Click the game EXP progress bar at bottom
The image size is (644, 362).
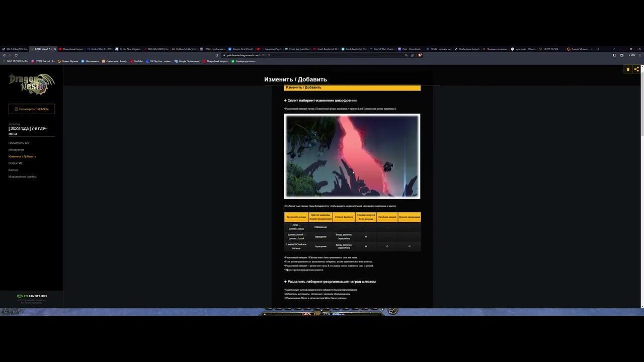point(322,314)
